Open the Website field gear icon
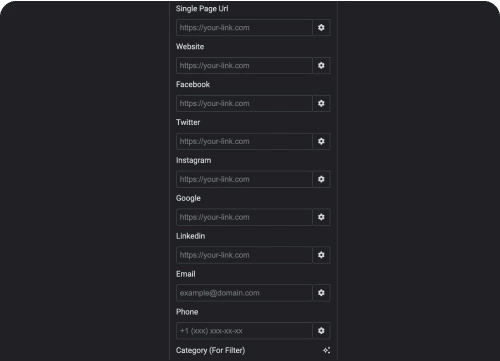500x361 pixels. coord(321,66)
